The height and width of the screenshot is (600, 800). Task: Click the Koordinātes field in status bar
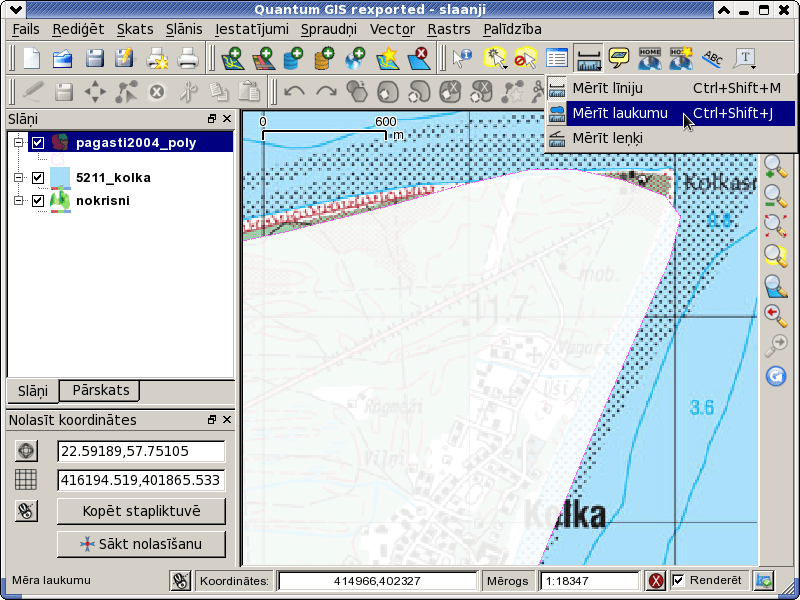pyautogui.click(x=377, y=581)
